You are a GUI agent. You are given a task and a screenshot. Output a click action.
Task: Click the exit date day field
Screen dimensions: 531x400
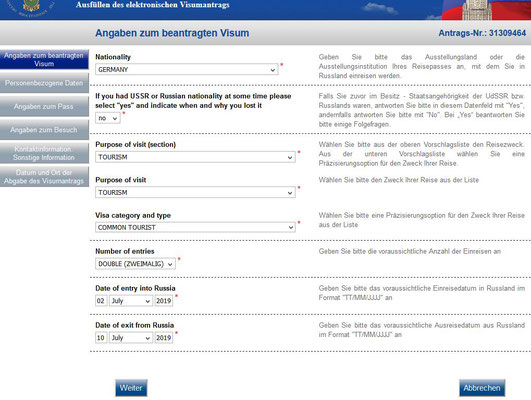pos(101,338)
